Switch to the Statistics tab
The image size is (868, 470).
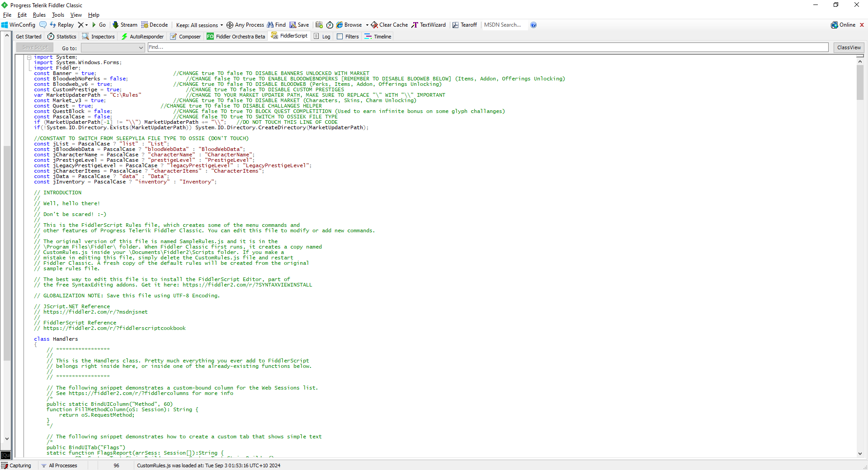(x=62, y=37)
